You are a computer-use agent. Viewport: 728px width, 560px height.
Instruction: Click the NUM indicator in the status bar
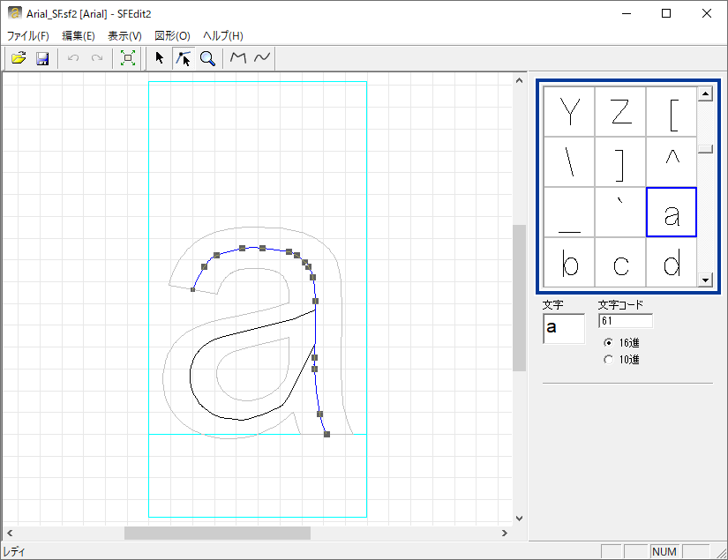coord(664,552)
